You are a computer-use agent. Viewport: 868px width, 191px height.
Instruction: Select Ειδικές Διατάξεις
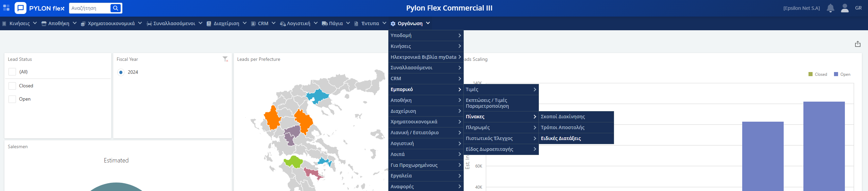576,138
